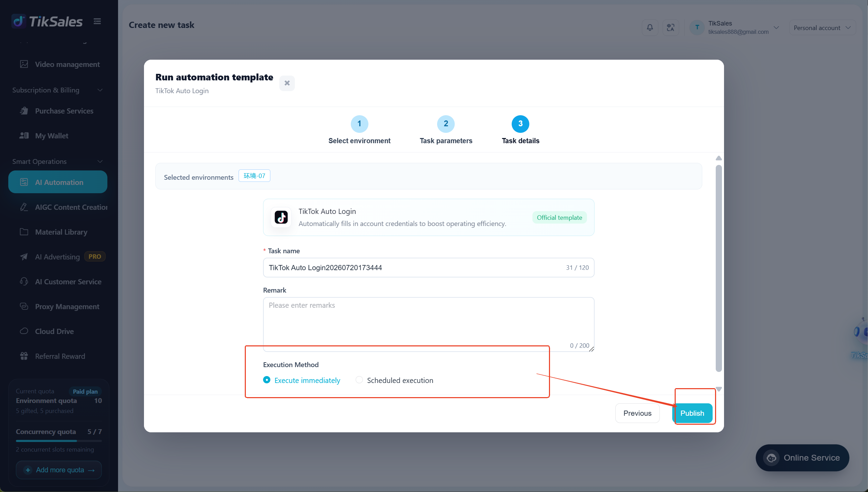Expand the Personal account dropdown

[x=822, y=28]
